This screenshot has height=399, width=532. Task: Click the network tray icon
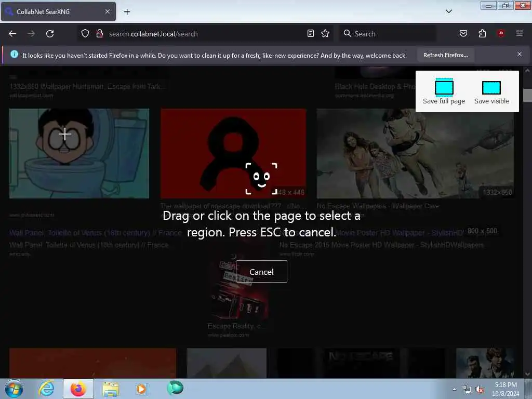point(467,390)
